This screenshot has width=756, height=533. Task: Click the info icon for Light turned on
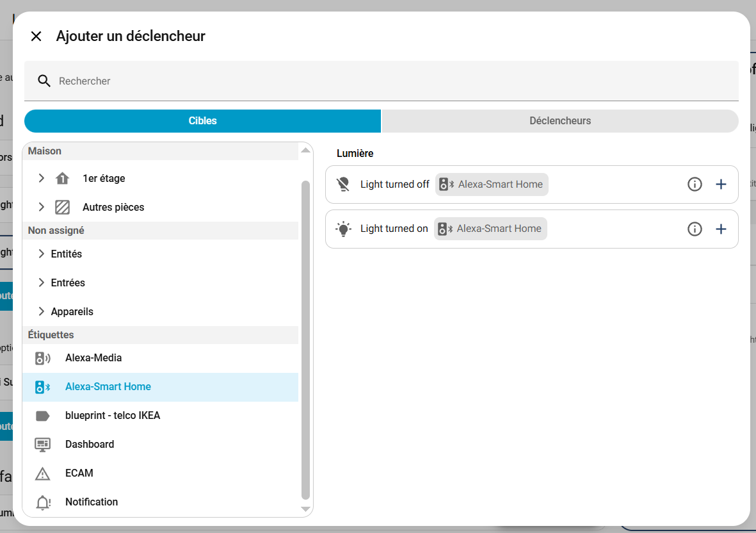[x=695, y=229]
